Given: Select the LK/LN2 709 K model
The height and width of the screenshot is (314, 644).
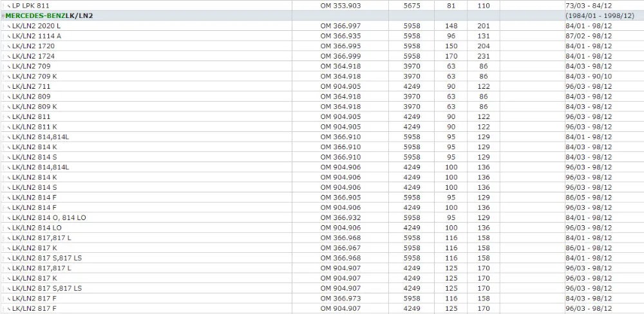Looking at the screenshot, I should click(35, 77).
